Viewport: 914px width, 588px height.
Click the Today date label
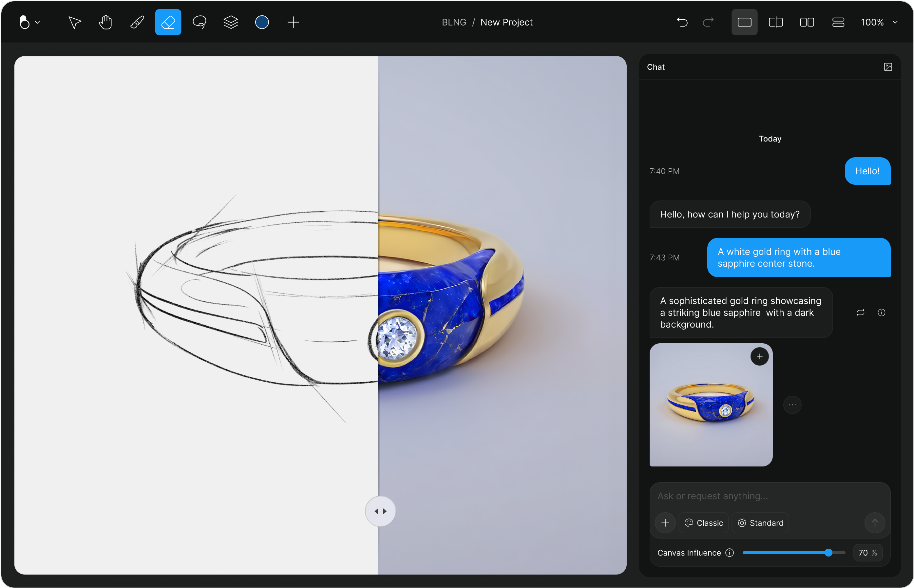[770, 139]
